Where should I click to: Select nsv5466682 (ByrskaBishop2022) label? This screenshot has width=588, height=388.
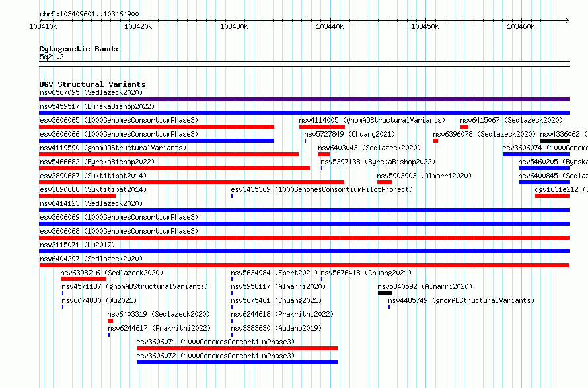tap(97, 162)
